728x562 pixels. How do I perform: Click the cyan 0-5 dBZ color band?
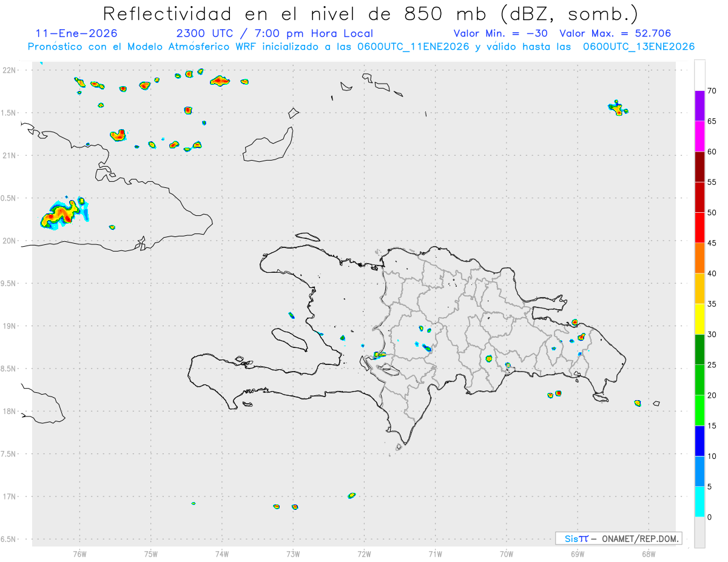tap(699, 502)
